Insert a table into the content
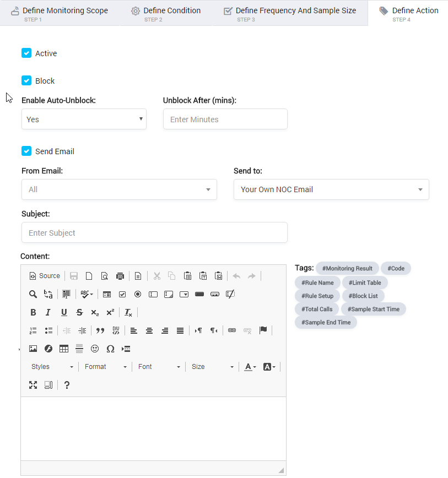This screenshot has width=448, height=478. click(64, 349)
